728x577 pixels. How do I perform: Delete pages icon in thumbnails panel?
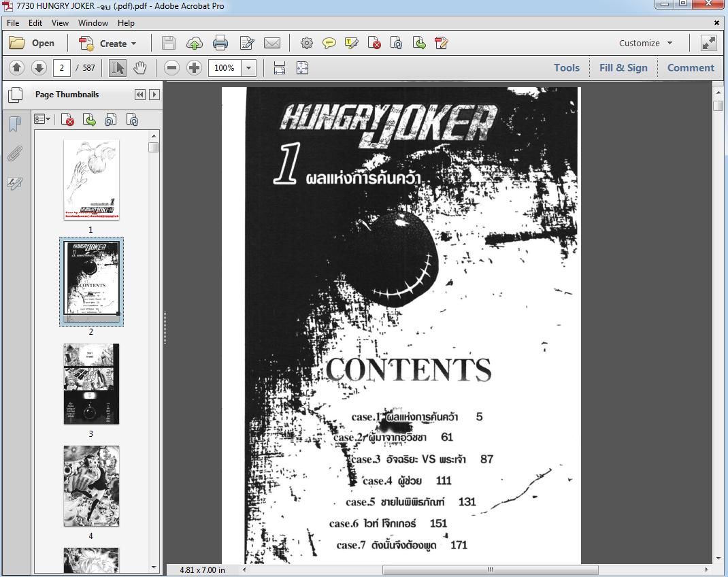pyautogui.click(x=68, y=120)
